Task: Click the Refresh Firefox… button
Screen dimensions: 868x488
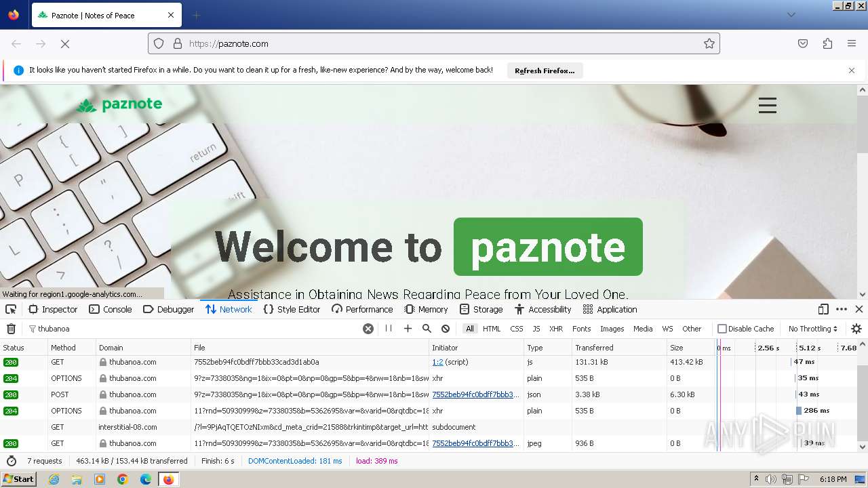Action: click(x=545, y=70)
